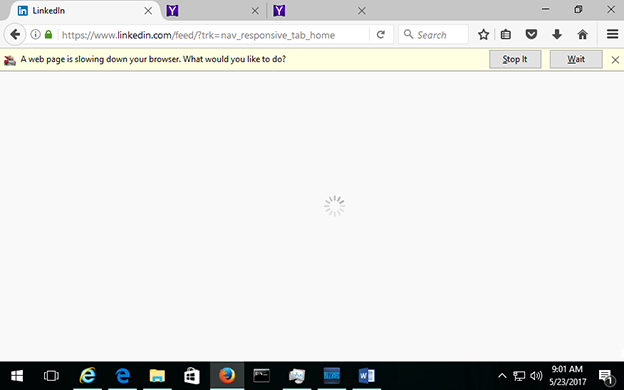
Task: Switch to the first Yahoo tab
Action: [213, 11]
